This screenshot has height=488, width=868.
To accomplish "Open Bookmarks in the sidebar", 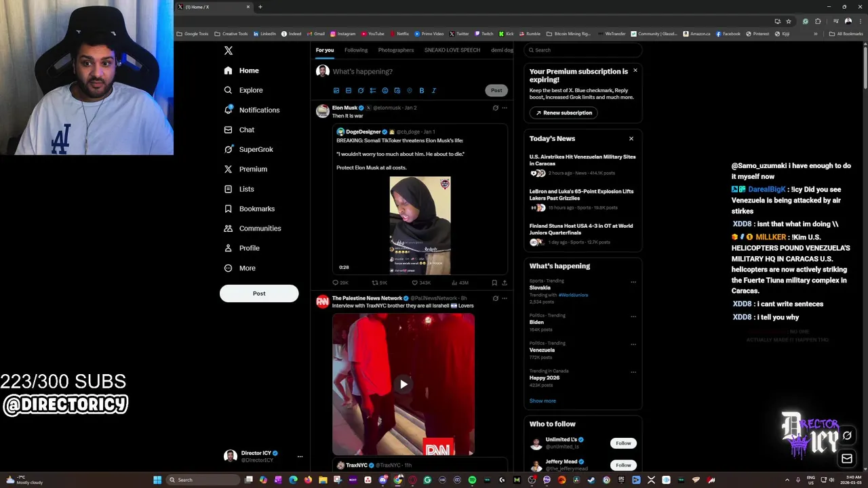I will coord(250,209).
